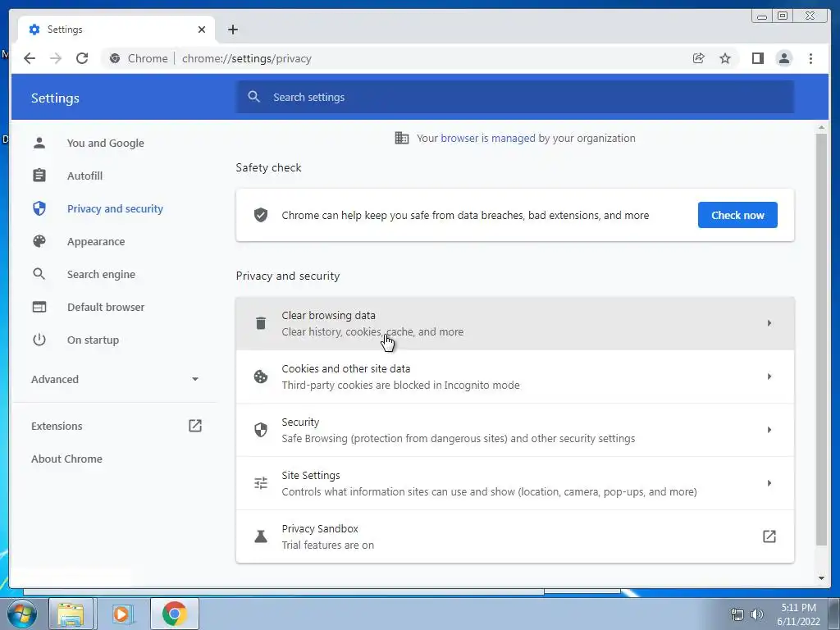Click the cookie icon
The width and height of the screenshot is (840, 630).
coord(260,377)
